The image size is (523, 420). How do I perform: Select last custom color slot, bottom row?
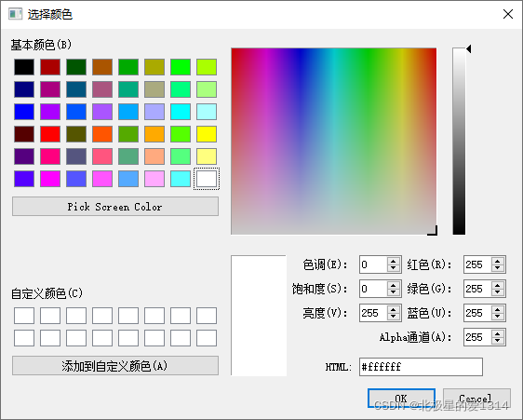click(x=207, y=338)
